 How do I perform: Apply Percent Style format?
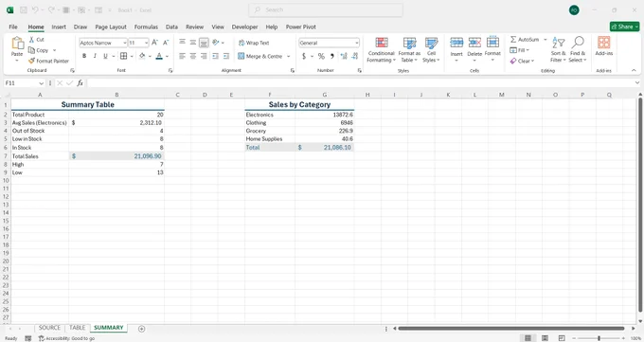coord(321,56)
